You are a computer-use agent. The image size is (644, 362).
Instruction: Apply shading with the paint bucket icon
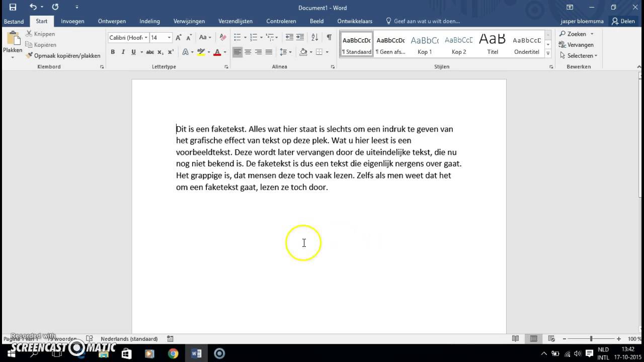303,52
